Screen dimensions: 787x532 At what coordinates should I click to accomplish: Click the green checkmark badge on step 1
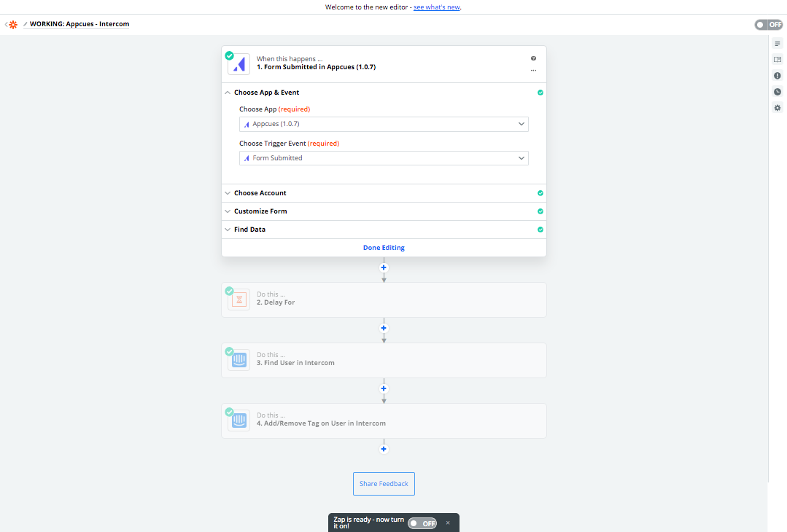point(229,55)
